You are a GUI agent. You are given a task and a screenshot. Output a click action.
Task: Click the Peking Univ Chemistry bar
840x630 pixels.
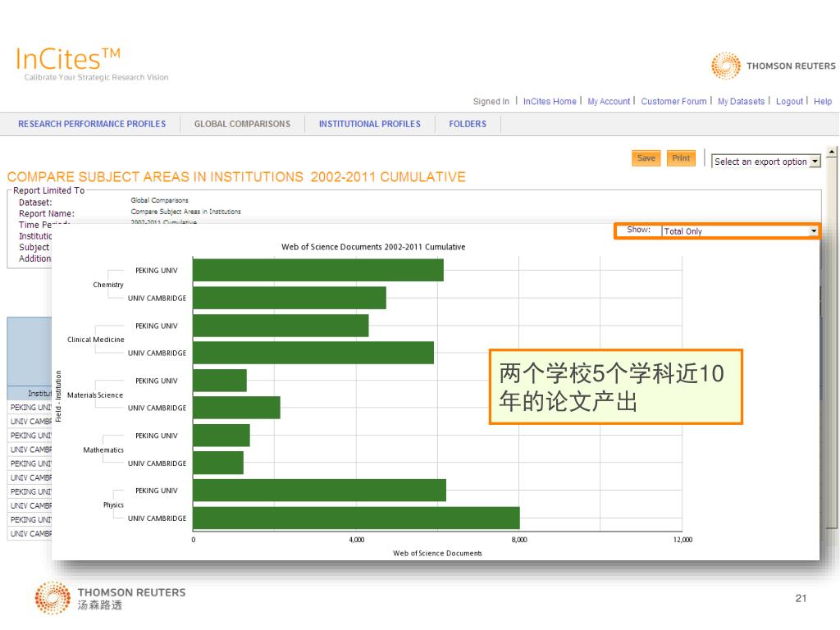point(318,270)
